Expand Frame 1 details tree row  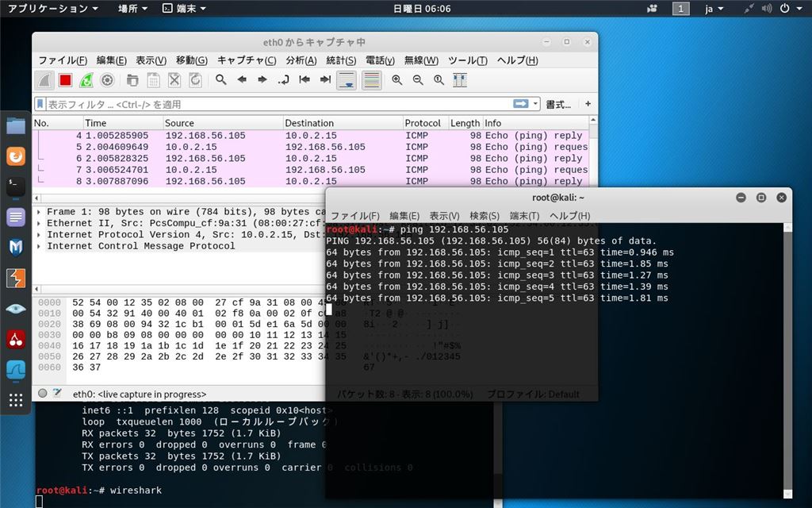pyautogui.click(x=39, y=211)
